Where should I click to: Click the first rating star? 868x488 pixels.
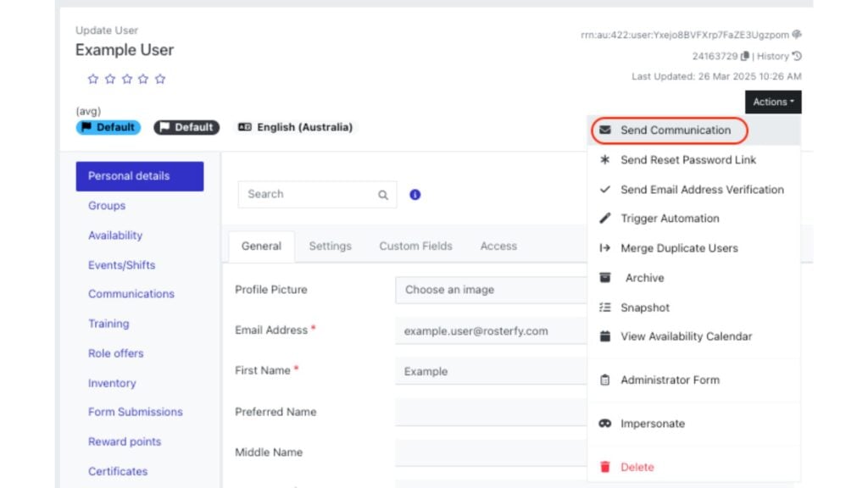pos(93,79)
